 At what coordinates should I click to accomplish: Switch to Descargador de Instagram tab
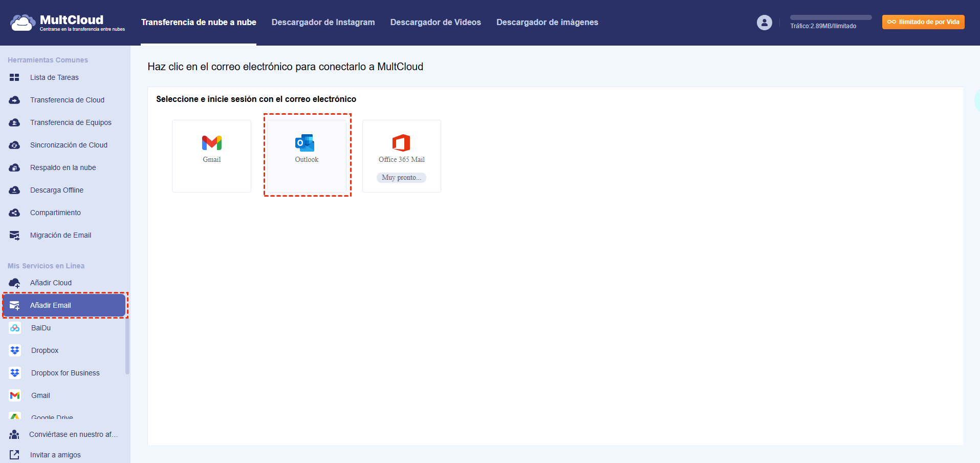coord(323,23)
